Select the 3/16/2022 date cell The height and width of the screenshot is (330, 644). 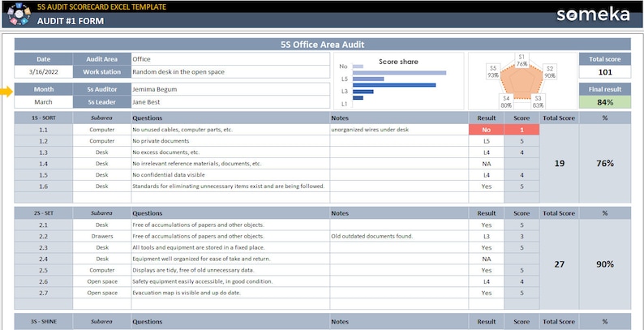(x=44, y=72)
